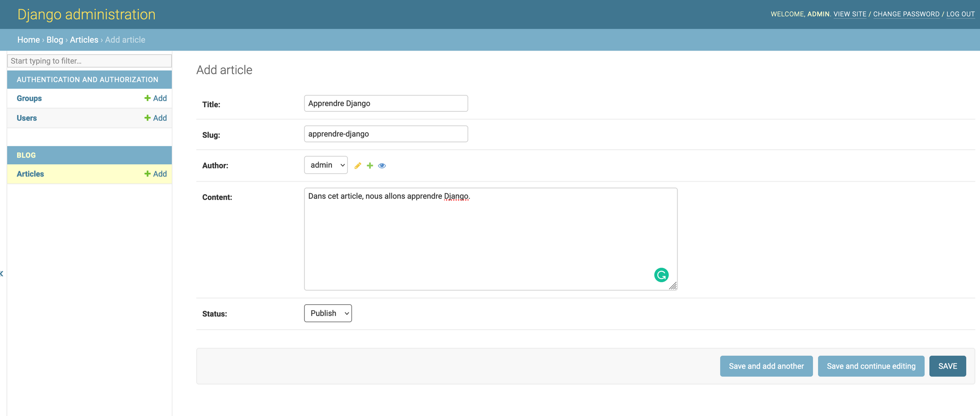Click Save and continue editing
The height and width of the screenshot is (416, 980).
(871, 366)
